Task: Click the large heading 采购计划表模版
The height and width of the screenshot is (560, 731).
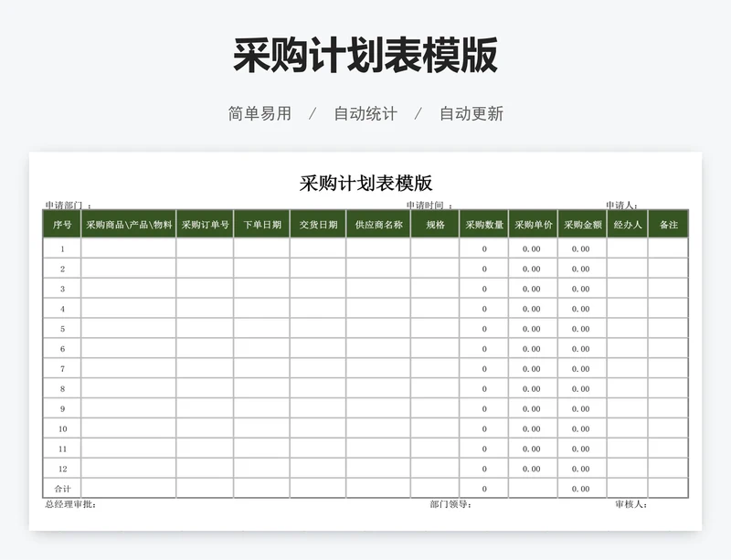Action: click(365, 56)
